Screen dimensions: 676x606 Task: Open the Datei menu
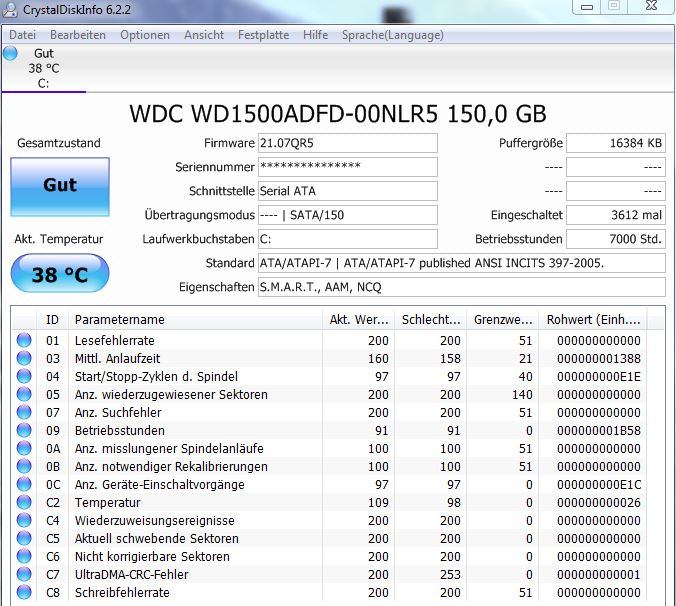coord(22,35)
